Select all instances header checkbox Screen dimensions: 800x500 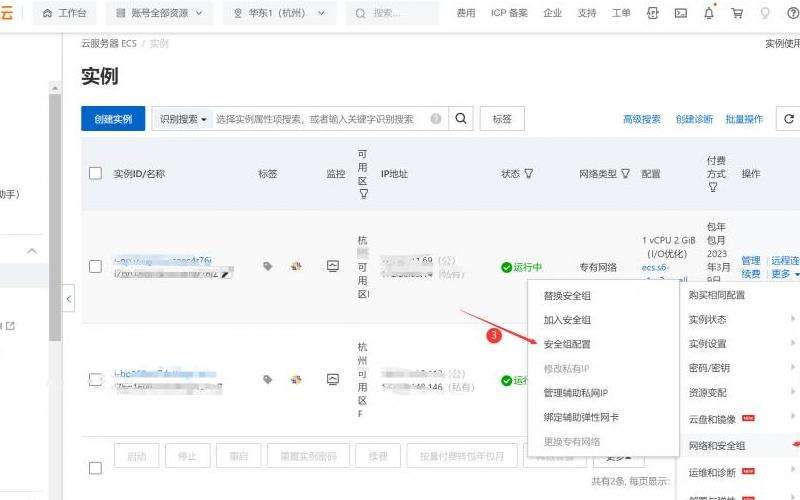[x=95, y=173]
